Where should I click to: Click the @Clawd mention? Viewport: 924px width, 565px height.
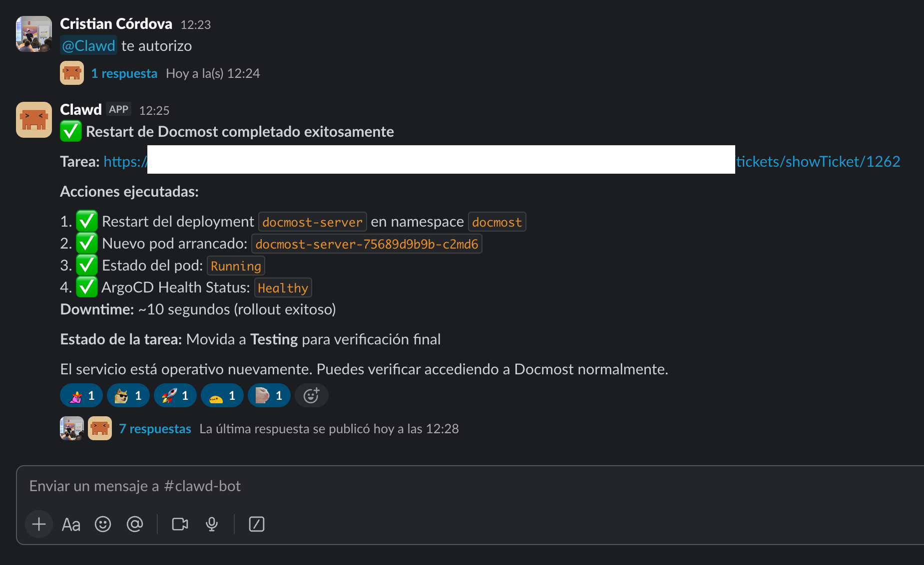point(88,46)
